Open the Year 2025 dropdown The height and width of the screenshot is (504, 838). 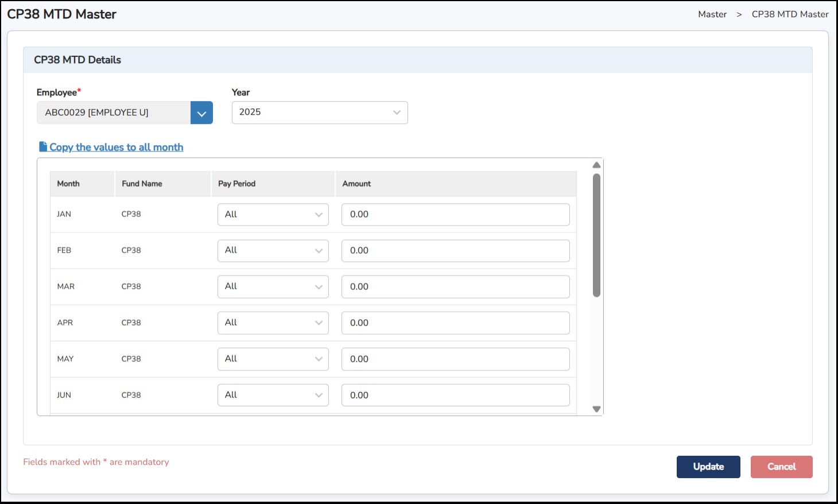(319, 113)
